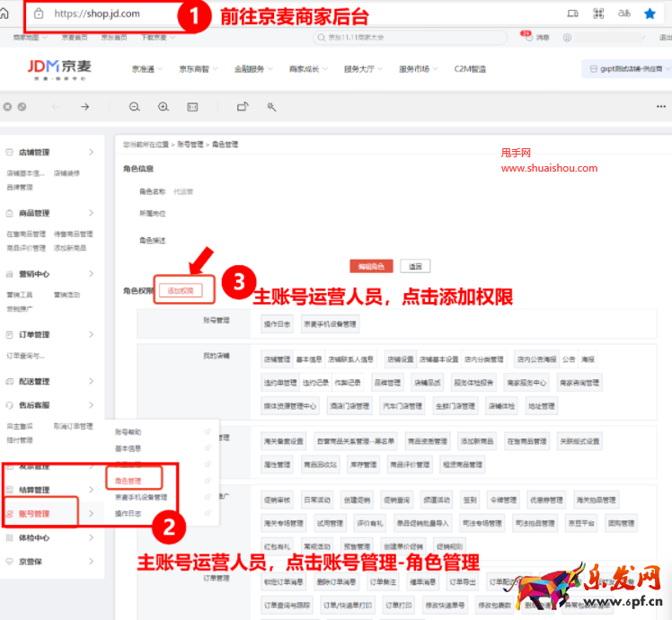
Task: Open the 商家成长 menu
Action: 308,69
